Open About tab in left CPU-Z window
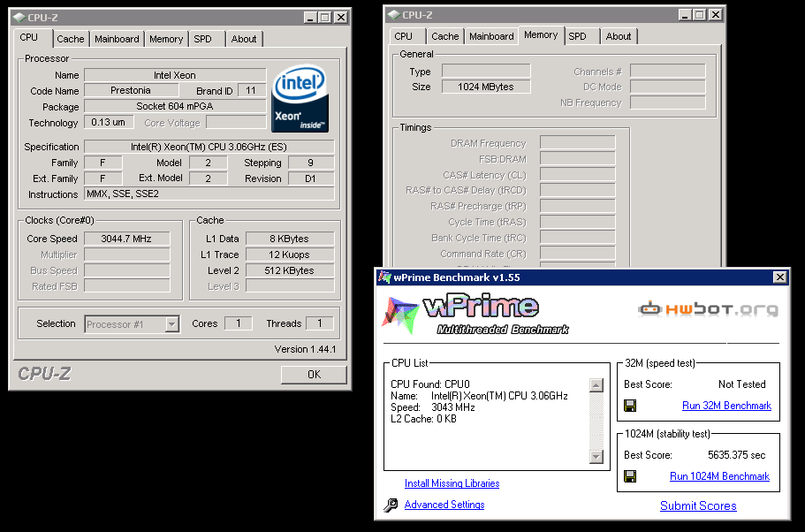Image resolution: width=805 pixels, height=532 pixels. pyautogui.click(x=244, y=39)
